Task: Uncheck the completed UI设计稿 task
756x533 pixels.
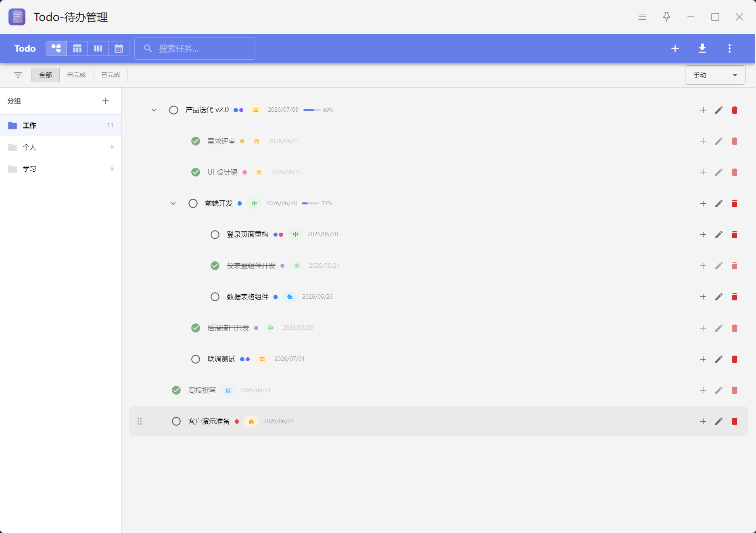Action: click(x=196, y=172)
